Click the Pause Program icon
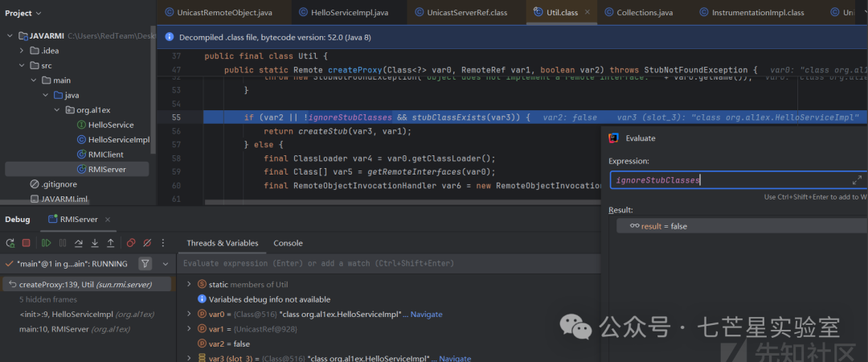 63,243
